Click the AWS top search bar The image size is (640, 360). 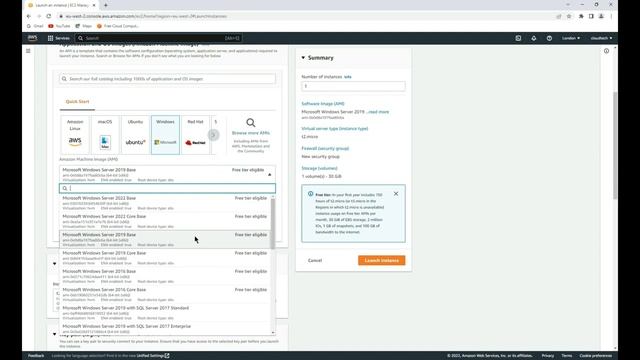[159, 38]
